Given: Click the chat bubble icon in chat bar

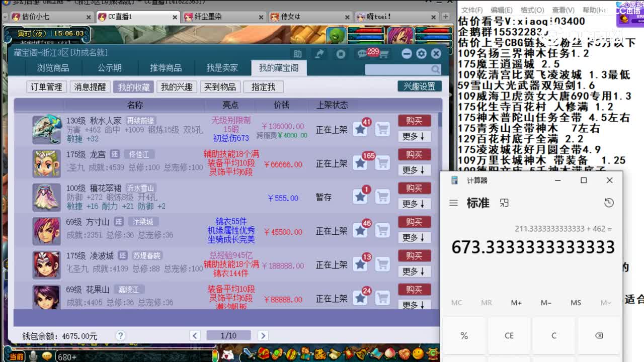Looking at the screenshot, I should click(x=47, y=356).
